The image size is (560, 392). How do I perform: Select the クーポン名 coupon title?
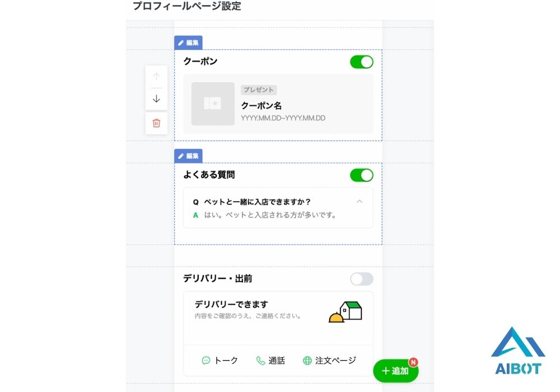261,105
